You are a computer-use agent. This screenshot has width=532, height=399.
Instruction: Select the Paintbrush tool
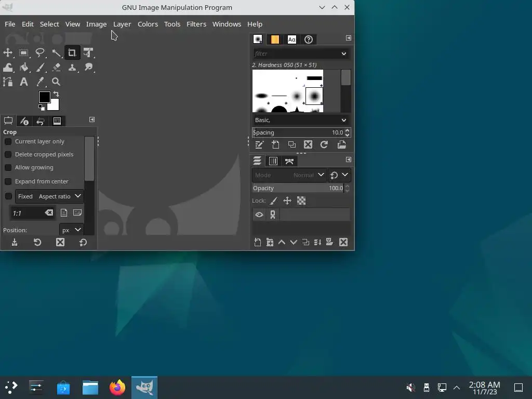pyautogui.click(x=40, y=67)
